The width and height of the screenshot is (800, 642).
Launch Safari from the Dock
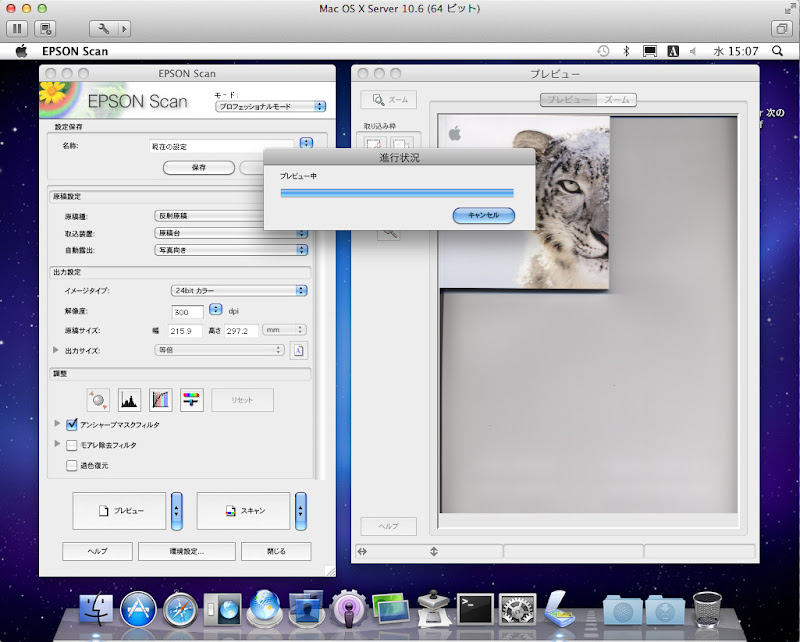pos(180,610)
